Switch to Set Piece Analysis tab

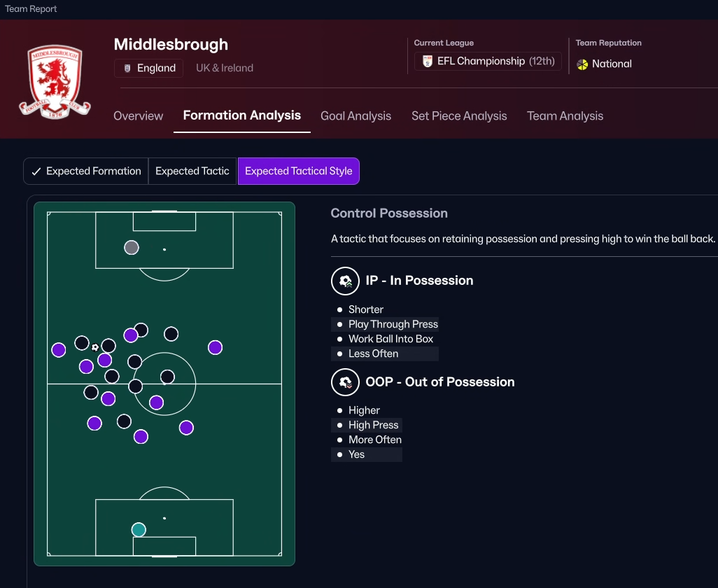(459, 116)
